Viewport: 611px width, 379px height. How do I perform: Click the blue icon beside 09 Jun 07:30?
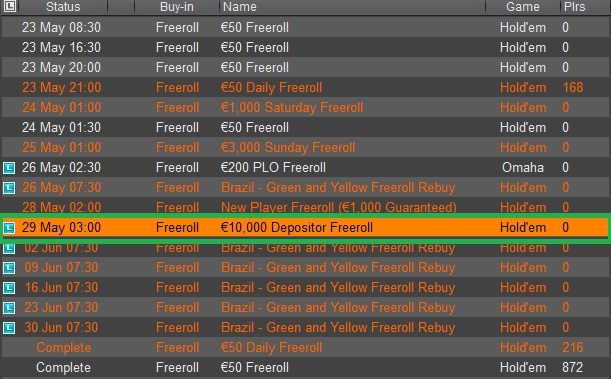9,268
